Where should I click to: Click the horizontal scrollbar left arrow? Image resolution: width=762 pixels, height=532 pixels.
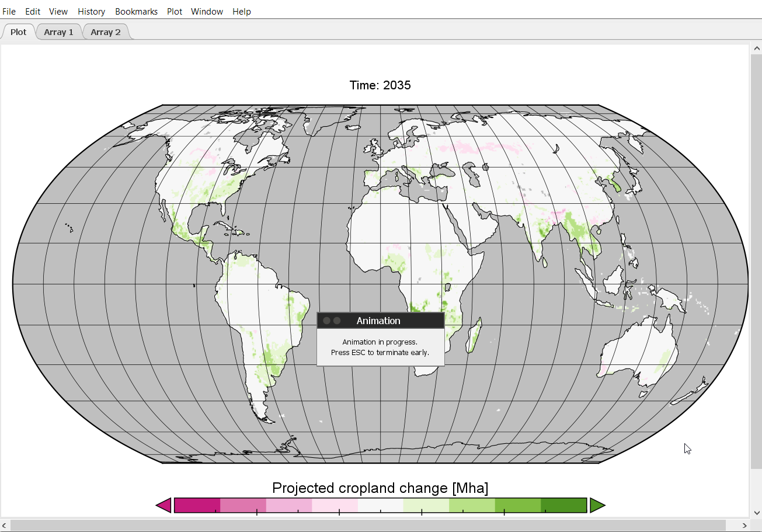pos(5,526)
